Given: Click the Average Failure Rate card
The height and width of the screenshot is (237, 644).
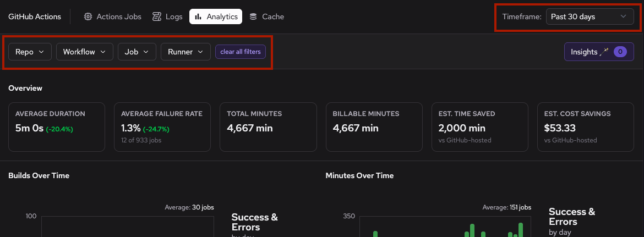Looking at the screenshot, I should [x=162, y=127].
